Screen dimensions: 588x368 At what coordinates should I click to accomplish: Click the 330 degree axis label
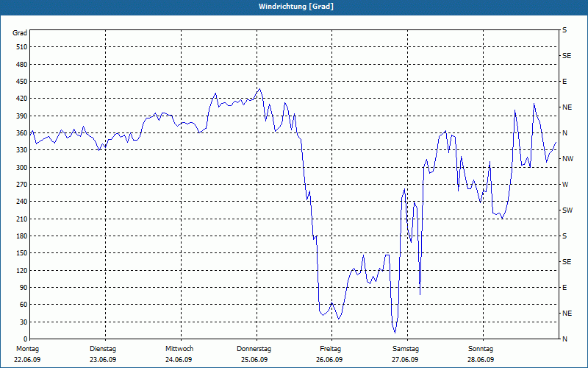[22, 150]
